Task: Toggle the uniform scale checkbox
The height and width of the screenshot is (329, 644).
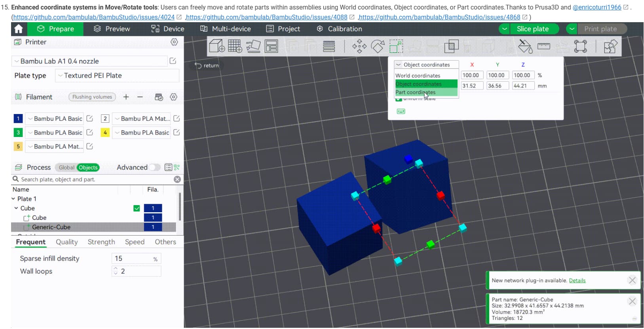Action: 399,99
